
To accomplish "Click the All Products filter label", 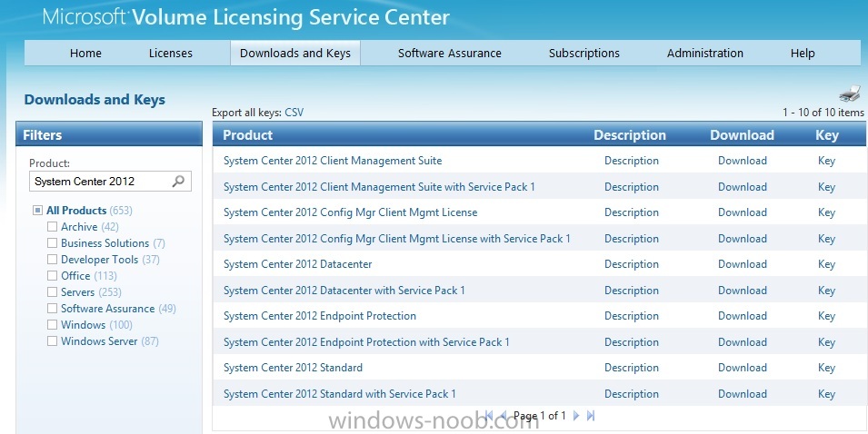I will [76, 210].
